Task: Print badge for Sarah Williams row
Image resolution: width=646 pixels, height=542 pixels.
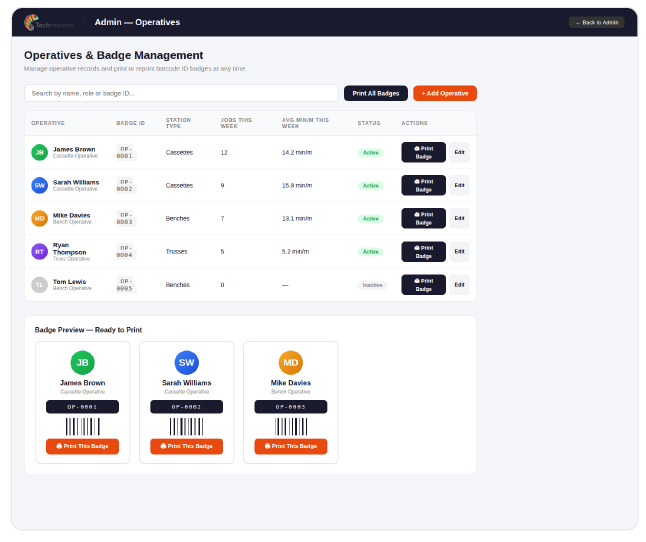Action: [x=424, y=185]
